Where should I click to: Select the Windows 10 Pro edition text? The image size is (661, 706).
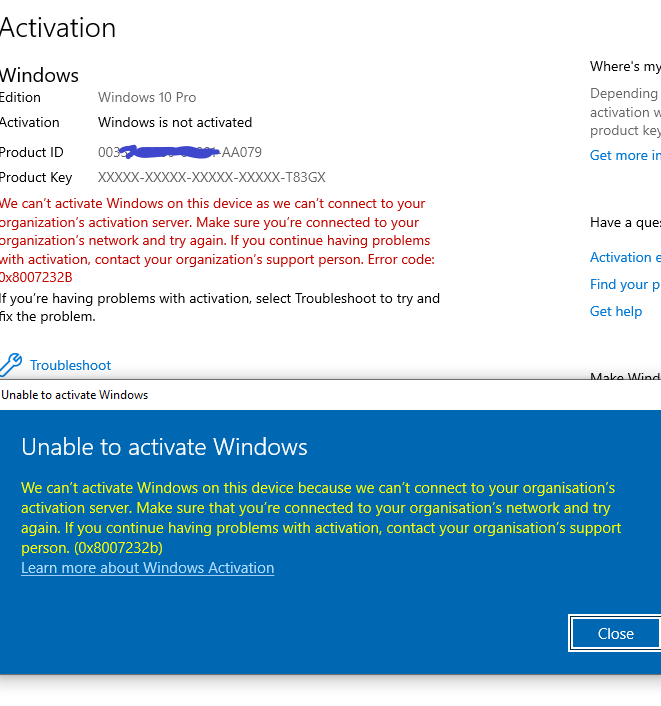tap(147, 97)
